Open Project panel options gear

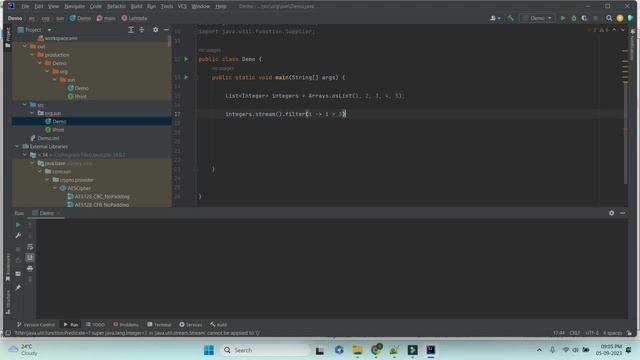pyautogui.click(x=156, y=30)
